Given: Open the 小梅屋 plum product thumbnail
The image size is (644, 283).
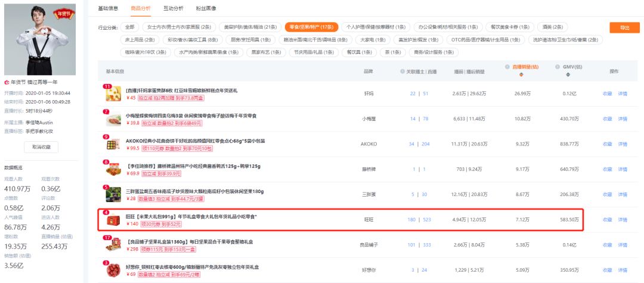Looking at the screenshot, I should [x=113, y=120].
